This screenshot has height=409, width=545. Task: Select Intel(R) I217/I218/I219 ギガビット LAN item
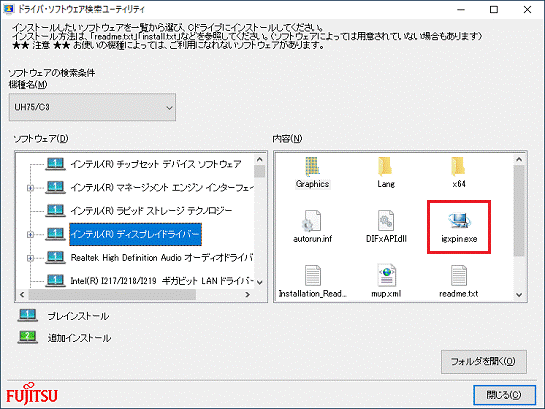click(x=162, y=281)
